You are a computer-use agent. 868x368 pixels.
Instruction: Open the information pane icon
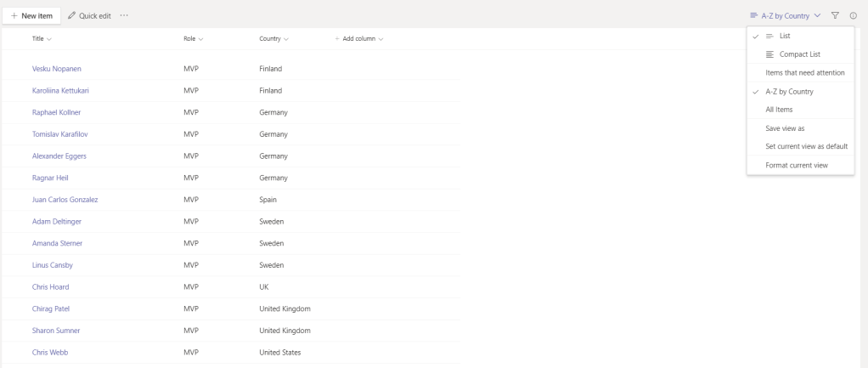(853, 16)
